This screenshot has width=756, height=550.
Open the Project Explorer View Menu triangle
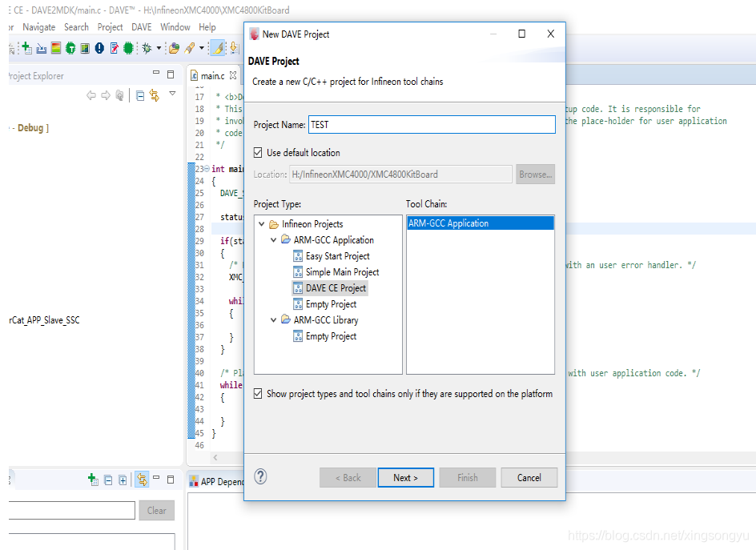click(x=172, y=94)
